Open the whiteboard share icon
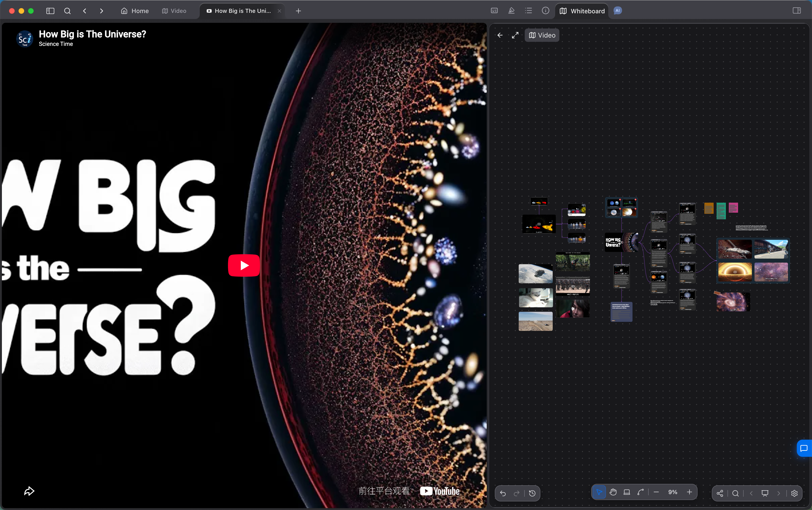The width and height of the screenshot is (812, 510). (720, 493)
